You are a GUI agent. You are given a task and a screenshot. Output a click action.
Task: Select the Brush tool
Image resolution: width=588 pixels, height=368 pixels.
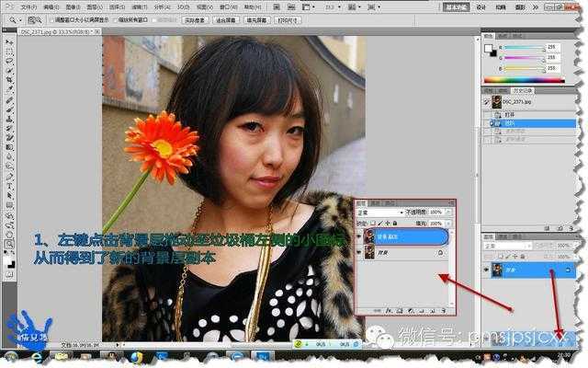(x=9, y=109)
